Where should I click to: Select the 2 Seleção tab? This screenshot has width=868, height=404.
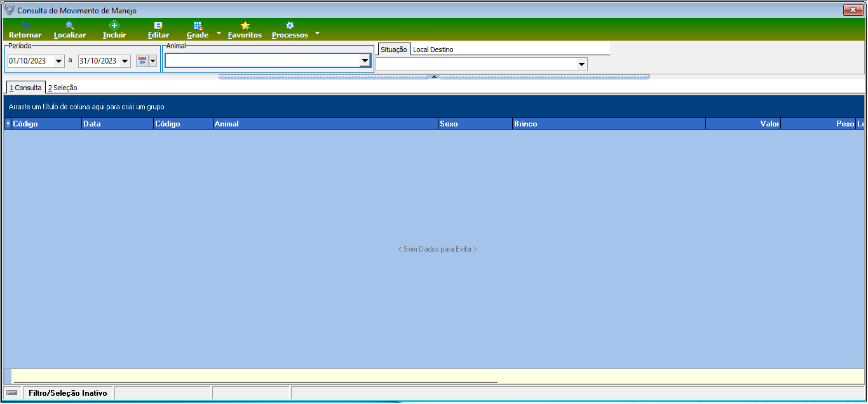click(62, 88)
